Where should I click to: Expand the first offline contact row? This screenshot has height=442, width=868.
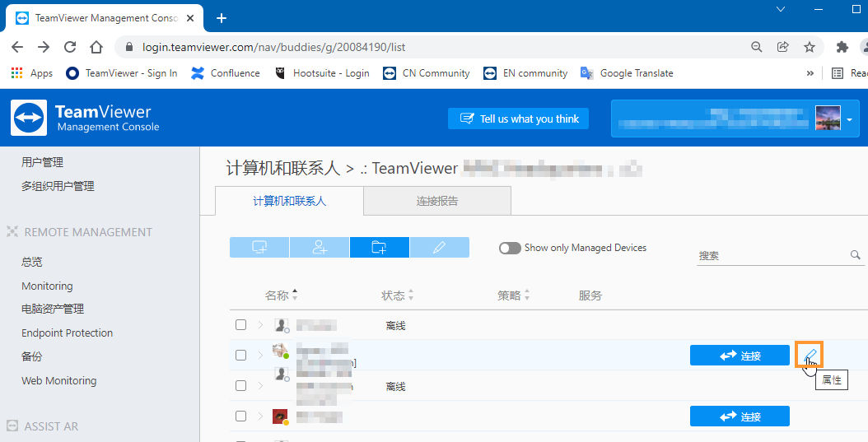260,325
